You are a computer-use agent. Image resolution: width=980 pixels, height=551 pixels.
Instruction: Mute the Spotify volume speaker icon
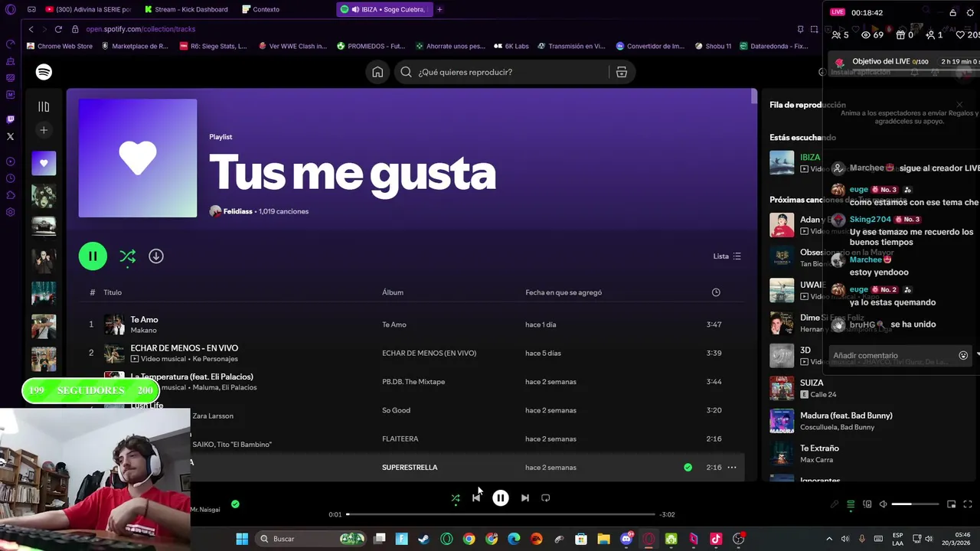pyautogui.click(x=883, y=504)
